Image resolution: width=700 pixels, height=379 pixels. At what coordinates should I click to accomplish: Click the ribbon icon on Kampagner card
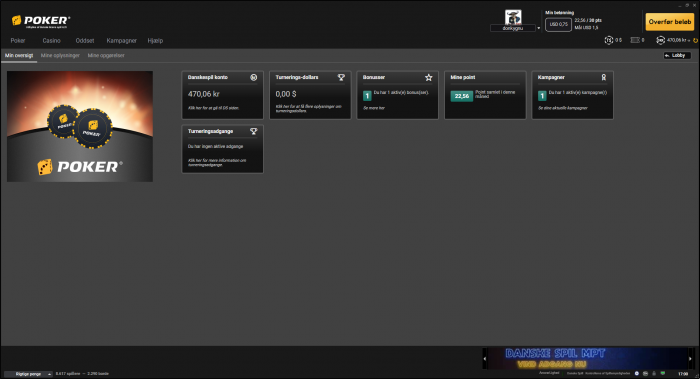(604, 77)
